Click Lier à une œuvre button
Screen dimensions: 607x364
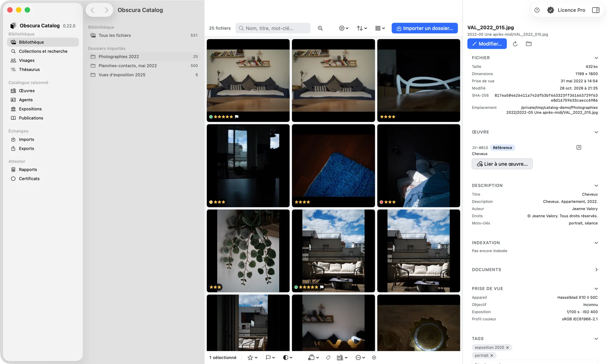click(502, 164)
